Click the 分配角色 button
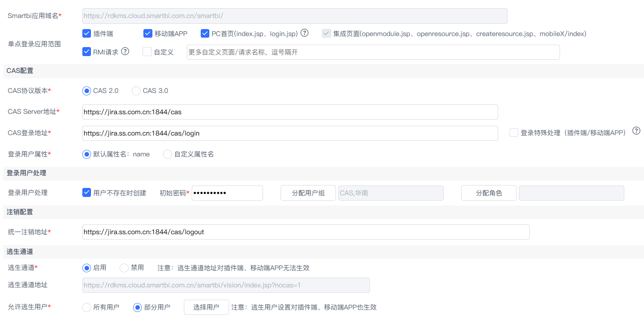 click(x=489, y=193)
